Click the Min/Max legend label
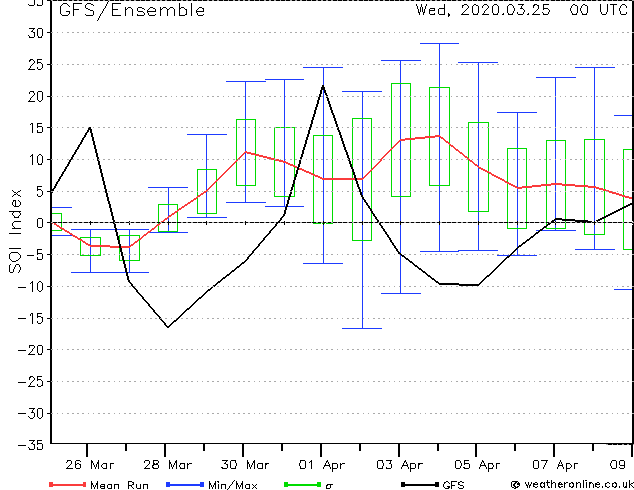 pos(233,485)
